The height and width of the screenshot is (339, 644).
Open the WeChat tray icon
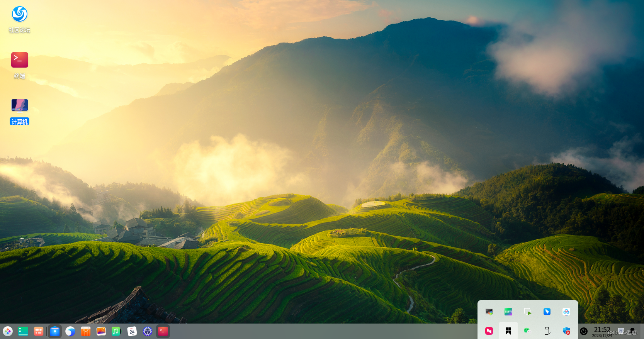click(527, 331)
